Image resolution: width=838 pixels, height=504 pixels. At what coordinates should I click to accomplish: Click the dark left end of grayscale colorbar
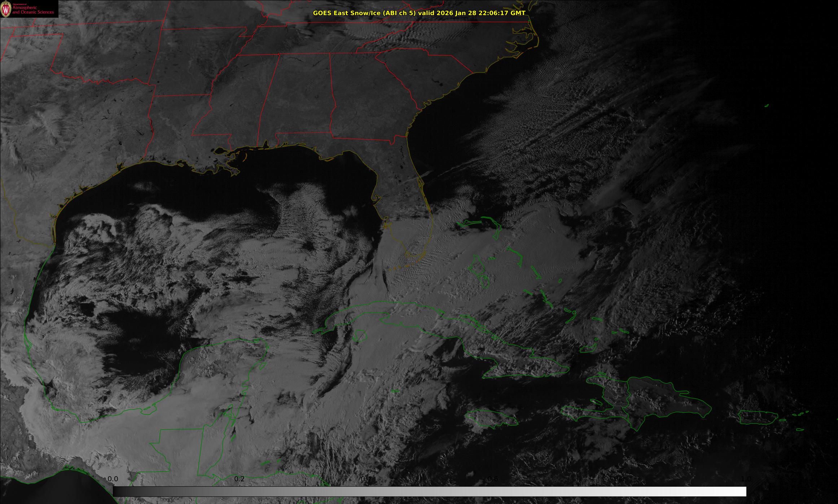[x=116, y=491]
